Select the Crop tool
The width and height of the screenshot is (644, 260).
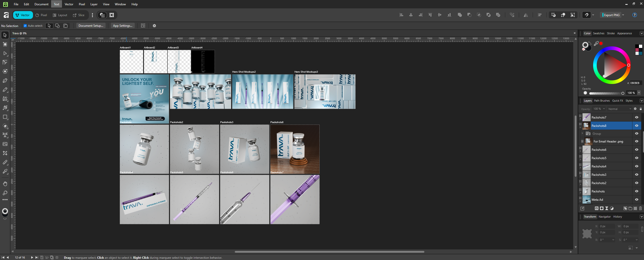pyautogui.click(x=5, y=153)
